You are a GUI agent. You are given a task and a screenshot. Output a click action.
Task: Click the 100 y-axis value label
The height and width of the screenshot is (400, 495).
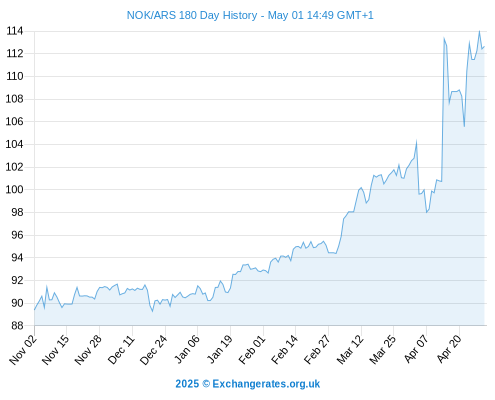click(x=15, y=189)
